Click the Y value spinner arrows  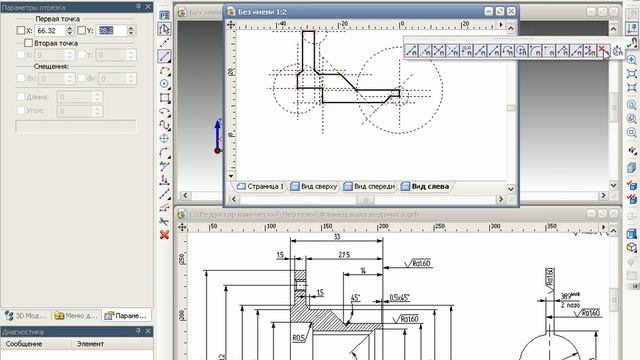click(131, 31)
